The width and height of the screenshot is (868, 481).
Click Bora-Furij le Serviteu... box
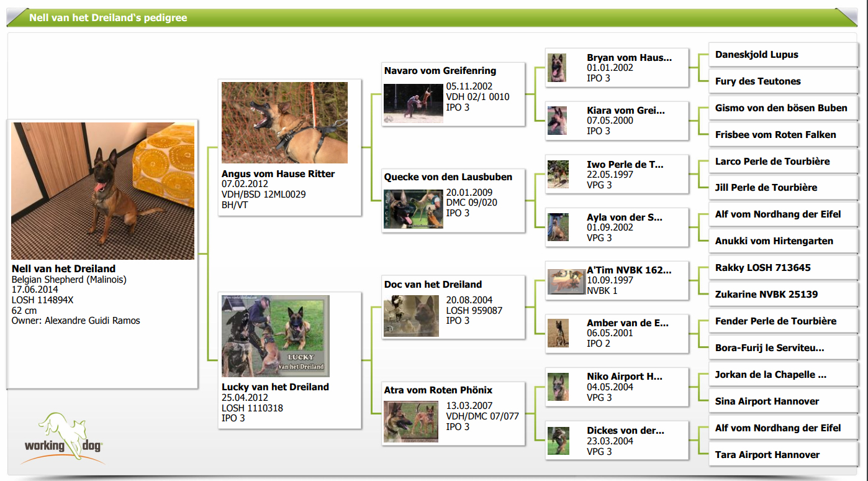(x=784, y=348)
